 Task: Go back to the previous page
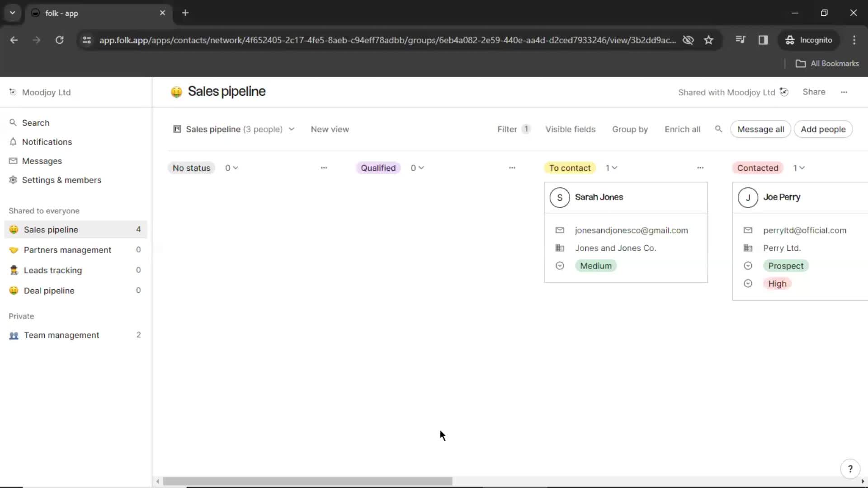click(x=14, y=40)
